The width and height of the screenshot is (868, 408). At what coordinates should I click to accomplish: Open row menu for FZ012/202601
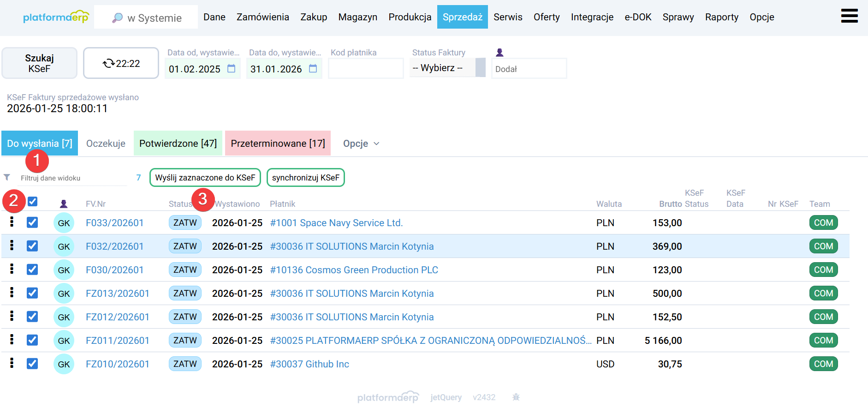(12, 316)
